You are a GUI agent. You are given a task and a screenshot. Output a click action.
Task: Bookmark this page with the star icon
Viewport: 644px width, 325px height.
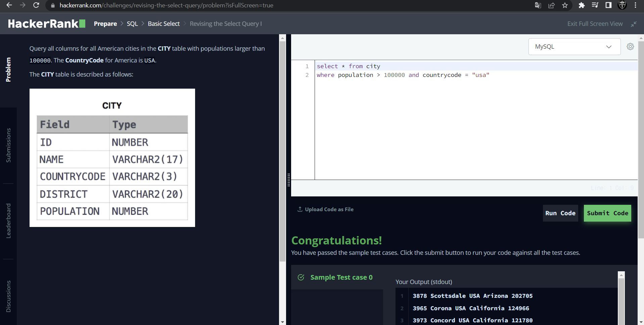565,5
